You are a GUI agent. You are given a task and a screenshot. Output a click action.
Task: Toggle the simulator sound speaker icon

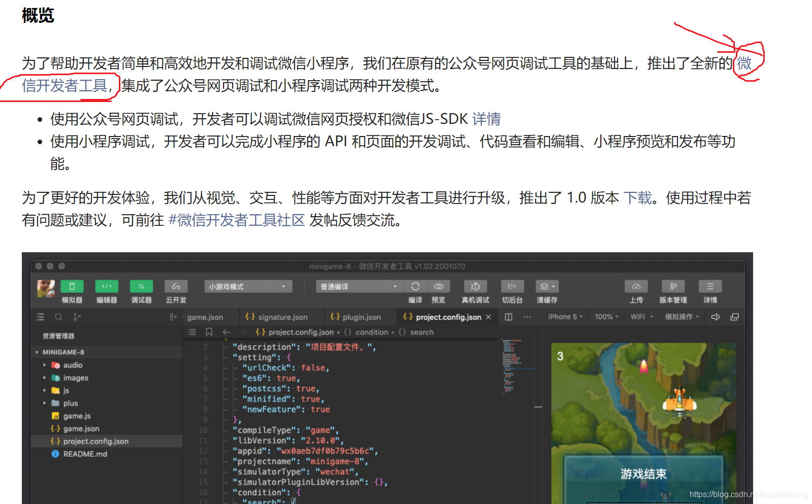point(716,317)
